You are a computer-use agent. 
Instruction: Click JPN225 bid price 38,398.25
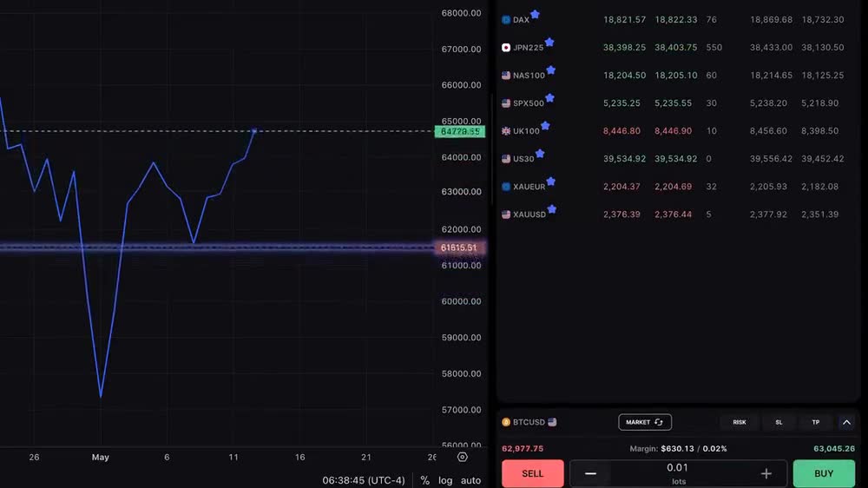tap(624, 48)
